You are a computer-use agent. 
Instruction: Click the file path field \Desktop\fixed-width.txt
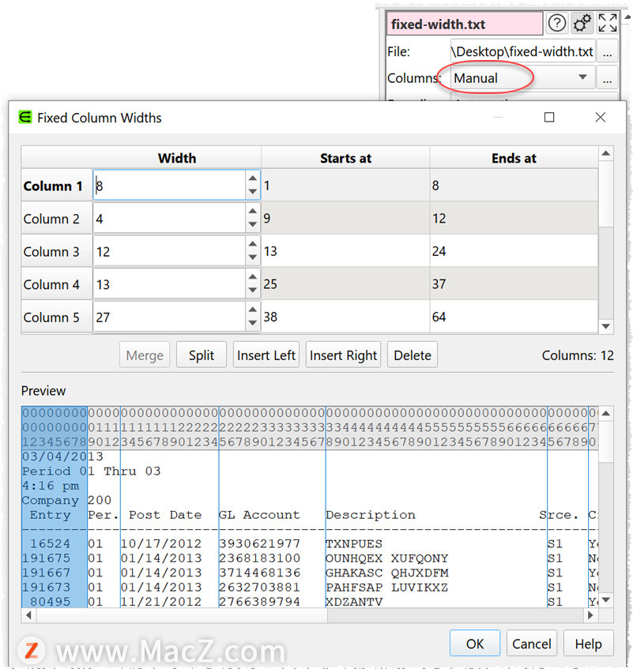coord(522,52)
